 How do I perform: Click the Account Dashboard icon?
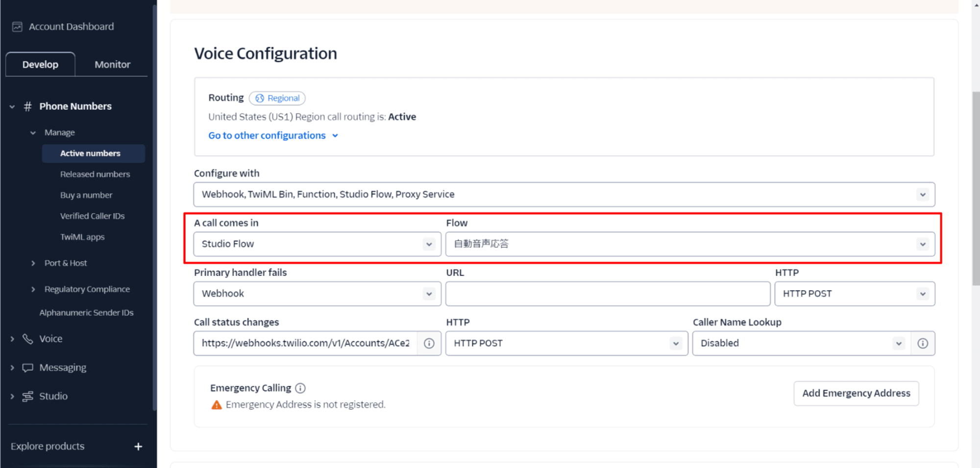(17, 27)
